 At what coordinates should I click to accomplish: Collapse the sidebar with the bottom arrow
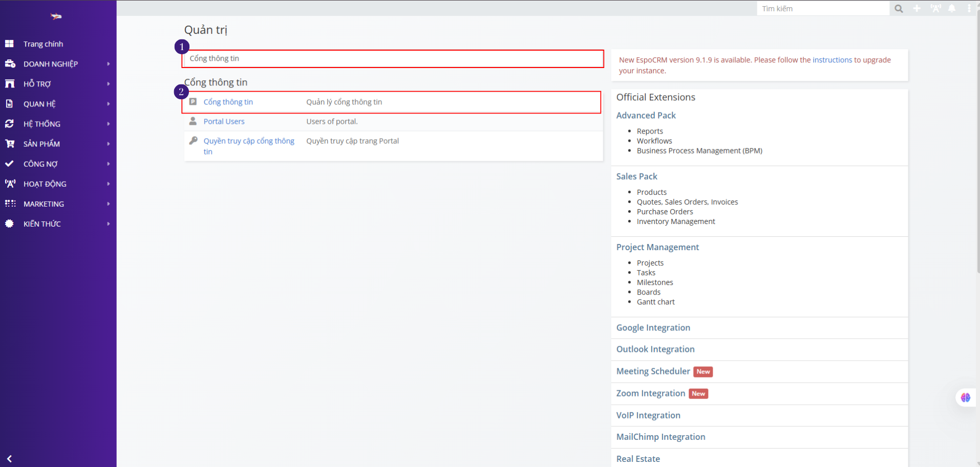click(x=9, y=459)
